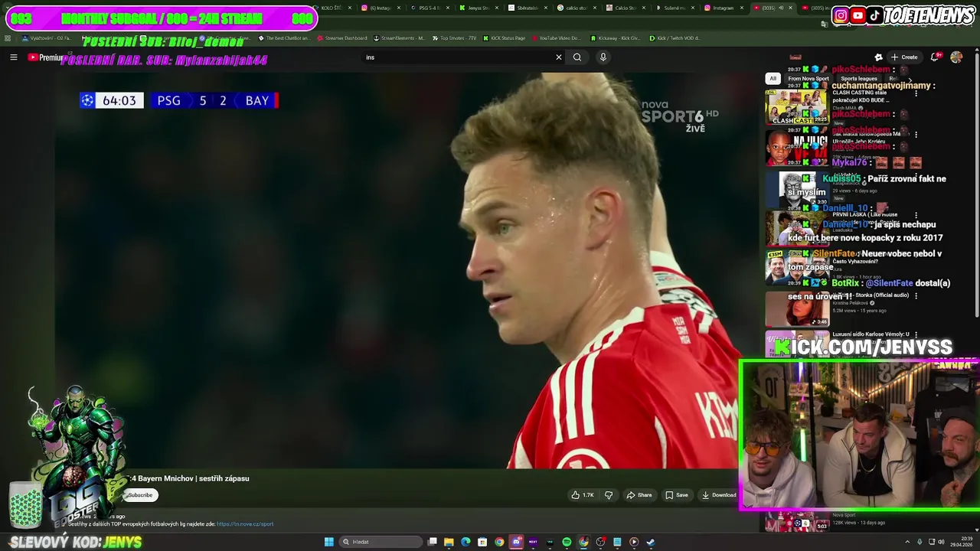This screenshot has height=551, width=980.
Task: Open the Streamer Dashboard bookmark
Action: [341, 37]
